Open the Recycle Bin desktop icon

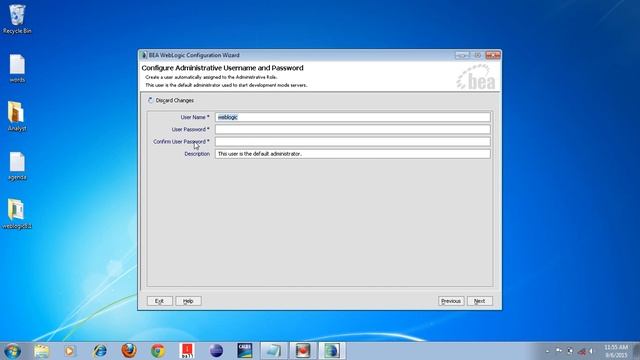point(17,19)
